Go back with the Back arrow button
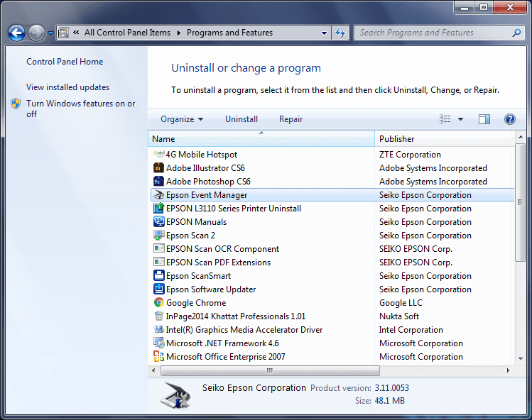This screenshot has height=420, width=532. pos(16,33)
